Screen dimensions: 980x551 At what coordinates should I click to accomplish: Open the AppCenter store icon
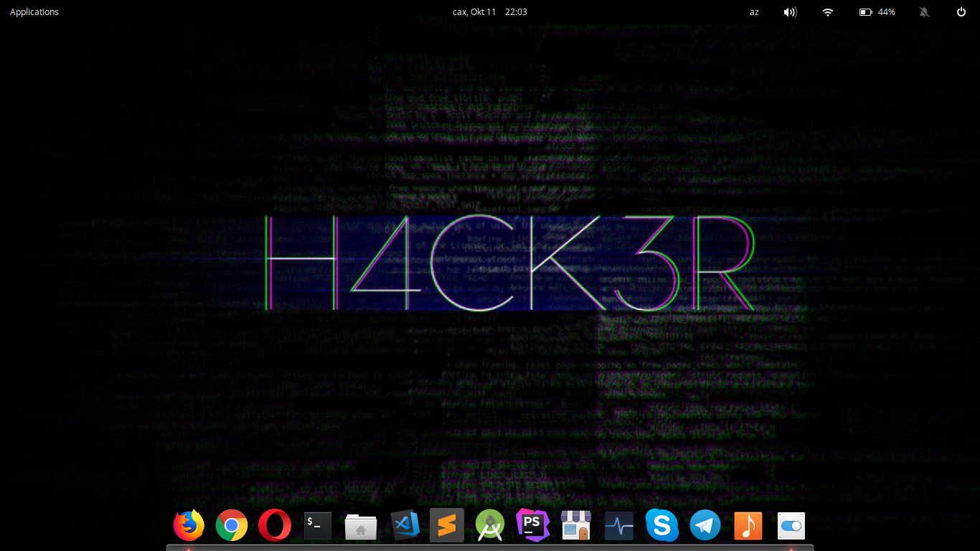click(x=575, y=526)
